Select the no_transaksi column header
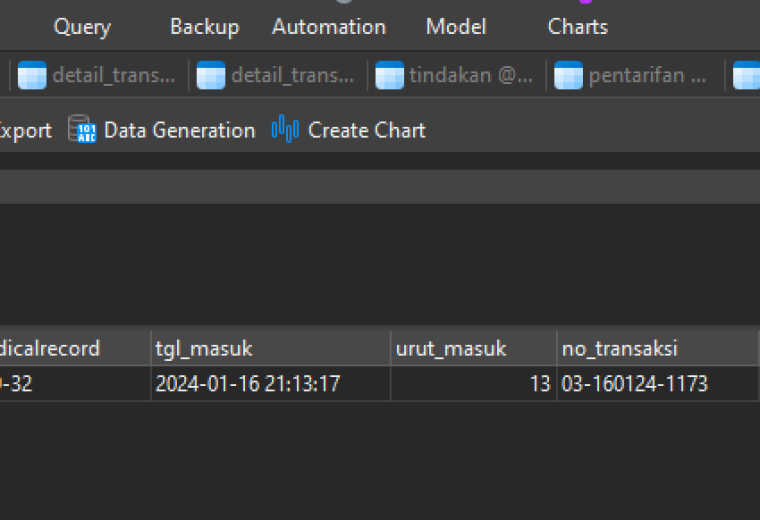 [658, 348]
